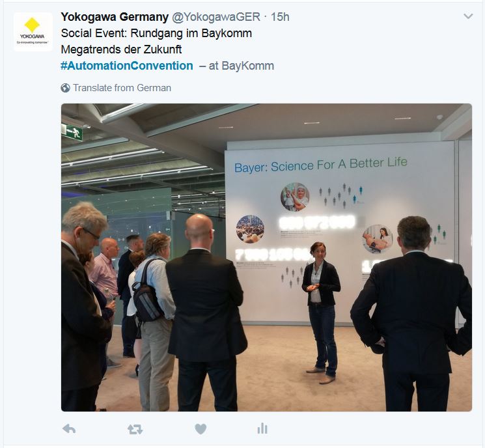Click the 'Bayer: Science For A Better Life' headline in photo
Viewport: 485px width, 448px height.
coord(321,165)
